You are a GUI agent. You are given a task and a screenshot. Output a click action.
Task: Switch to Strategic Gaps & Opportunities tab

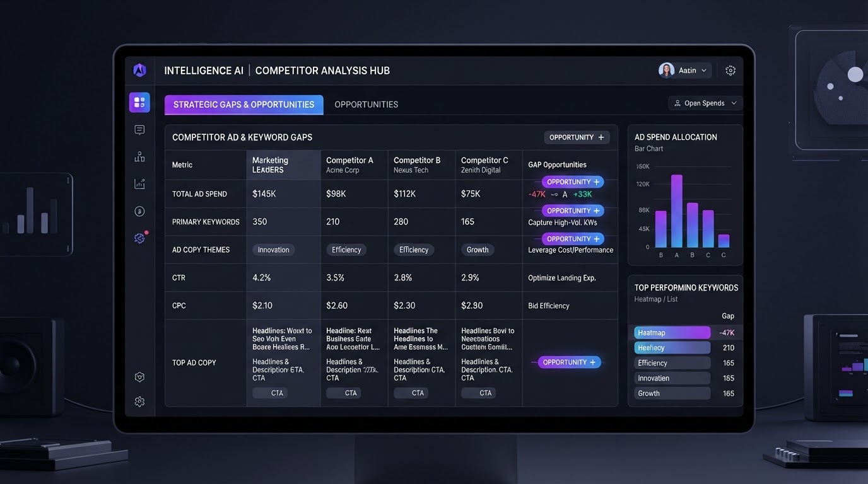[243, 105]
